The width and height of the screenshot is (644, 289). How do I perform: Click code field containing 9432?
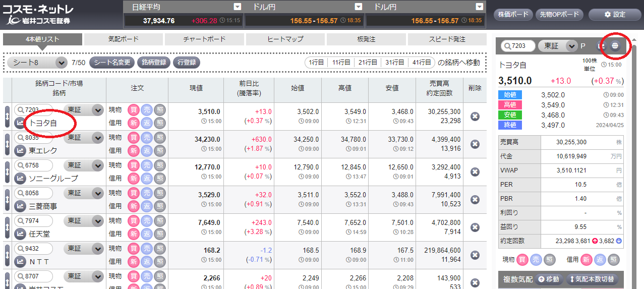(x=34, y=249)
